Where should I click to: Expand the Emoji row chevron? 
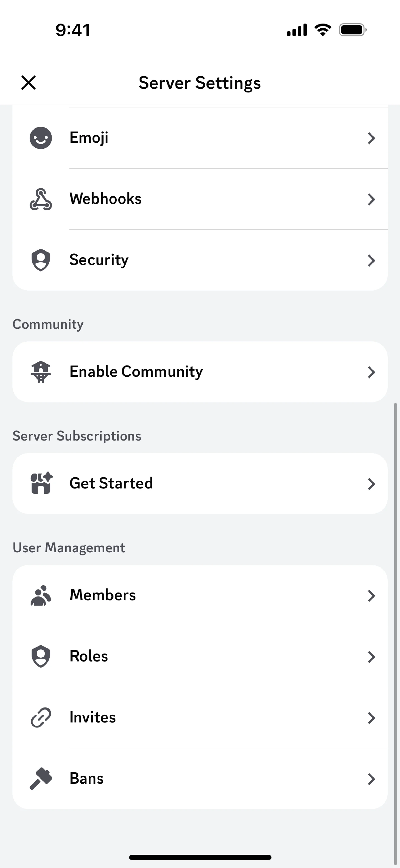(x=371, y=138)
